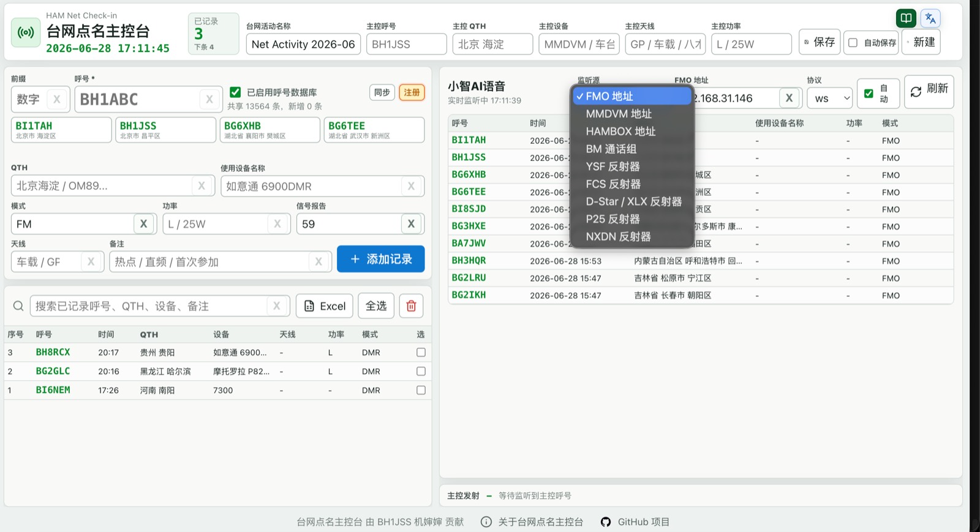Viewport: 980px width, 532px height.
Task: Click BH3HQR in the monitor list
Action: pyautogui.click(x=469, y=260)
